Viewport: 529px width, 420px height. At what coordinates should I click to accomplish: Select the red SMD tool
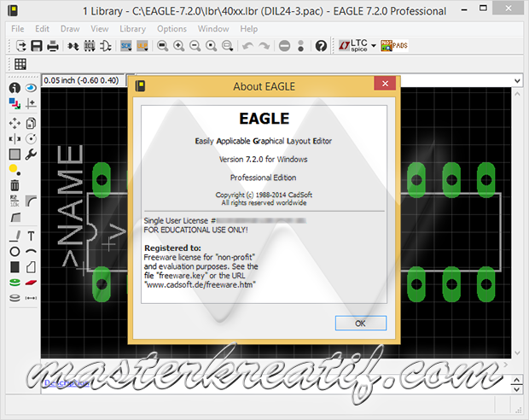click(31, 283)
